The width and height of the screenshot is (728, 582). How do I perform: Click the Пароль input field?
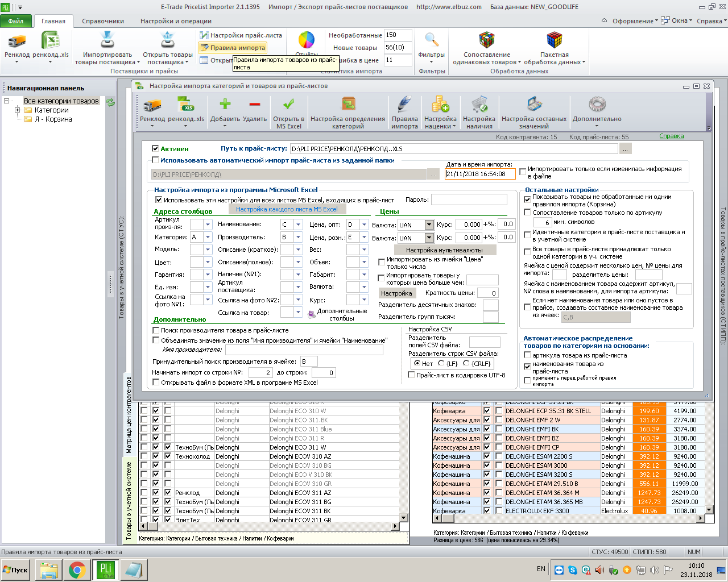[469, 199]
